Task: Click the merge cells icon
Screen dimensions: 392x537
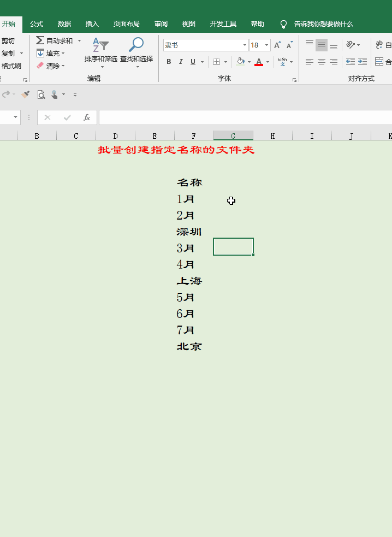Action: click(379, 62)
